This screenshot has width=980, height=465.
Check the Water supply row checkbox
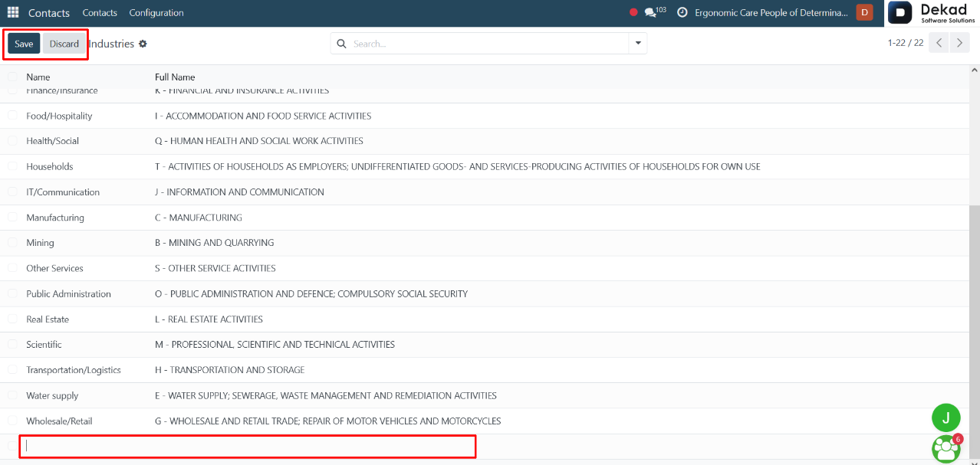click(x=12, y=396)
